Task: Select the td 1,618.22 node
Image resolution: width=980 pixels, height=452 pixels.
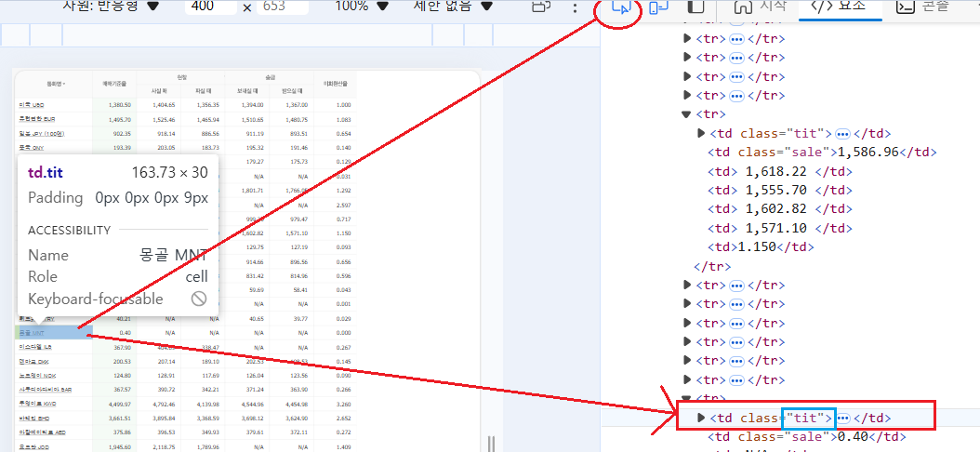Action: [x=779, y=171]
